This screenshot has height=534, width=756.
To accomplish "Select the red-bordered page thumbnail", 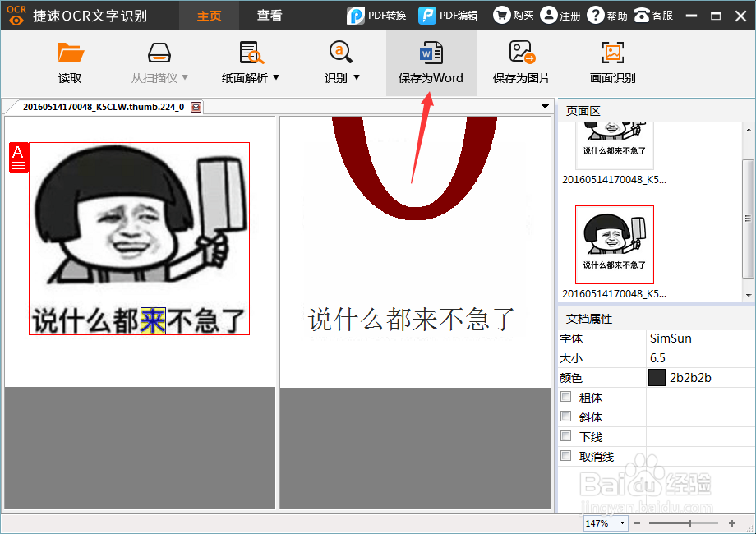I will tap(615, 245).
